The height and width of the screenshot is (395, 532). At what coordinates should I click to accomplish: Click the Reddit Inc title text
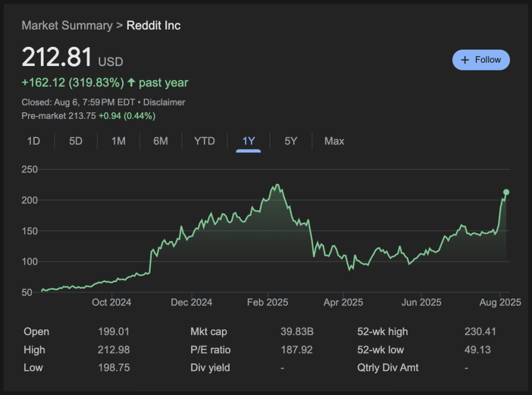[x=153, y=25]
